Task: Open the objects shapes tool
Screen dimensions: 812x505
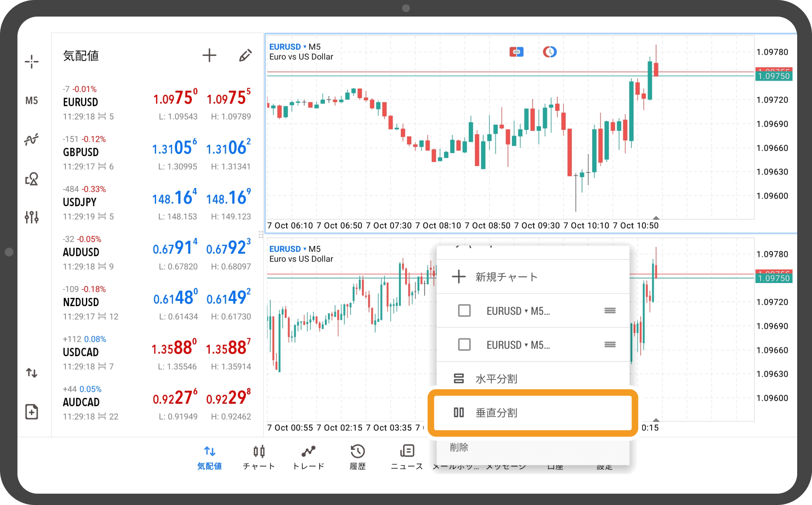Action: click(31, 178)
